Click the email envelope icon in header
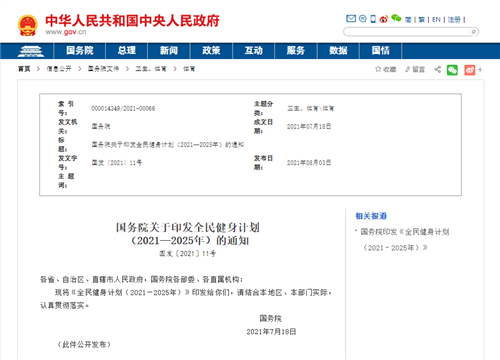Screen dimensions: 500x360 351,19
